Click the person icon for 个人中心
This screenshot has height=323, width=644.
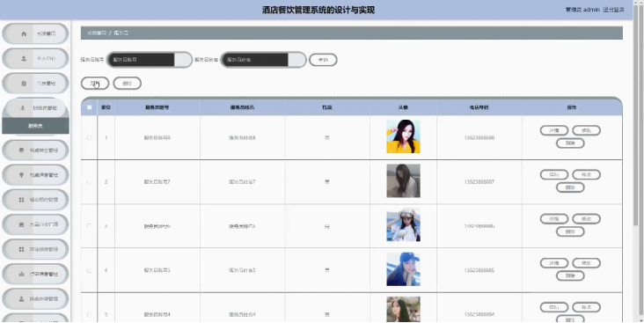pos(24,58)
